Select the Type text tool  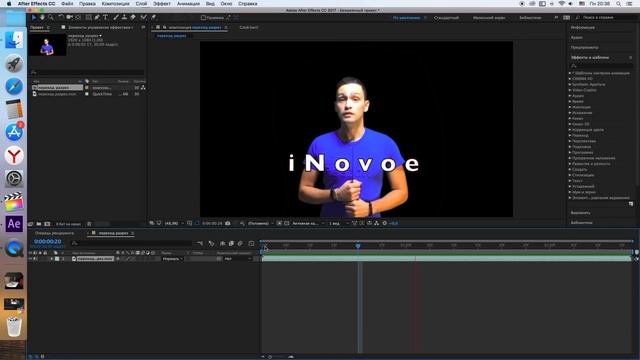pyautogui.click(x=105, y=17)
